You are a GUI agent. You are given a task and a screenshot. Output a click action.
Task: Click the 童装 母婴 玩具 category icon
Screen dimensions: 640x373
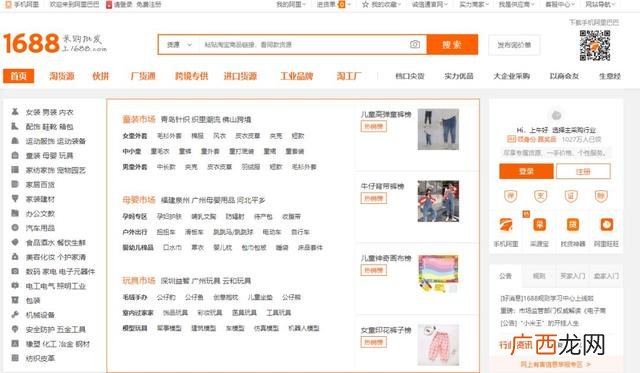(15, 155)
